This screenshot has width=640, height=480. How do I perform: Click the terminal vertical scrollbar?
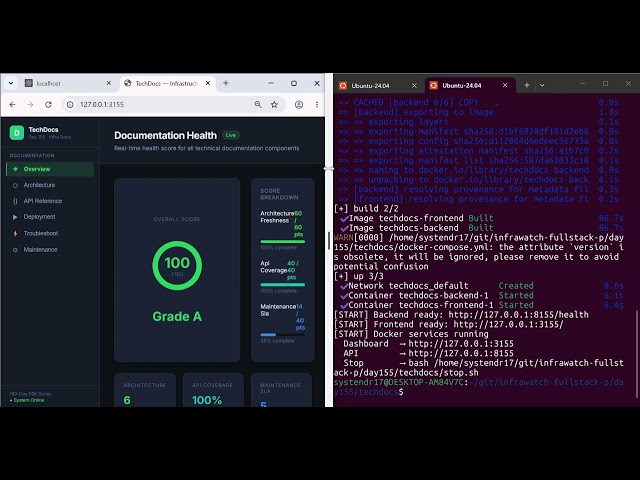(636, 354)
